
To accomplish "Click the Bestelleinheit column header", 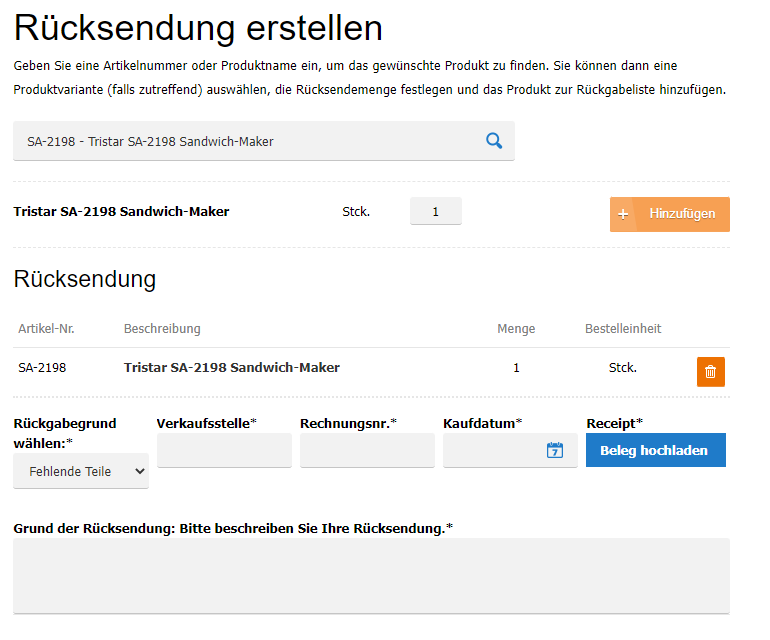I will pos(623,329).
